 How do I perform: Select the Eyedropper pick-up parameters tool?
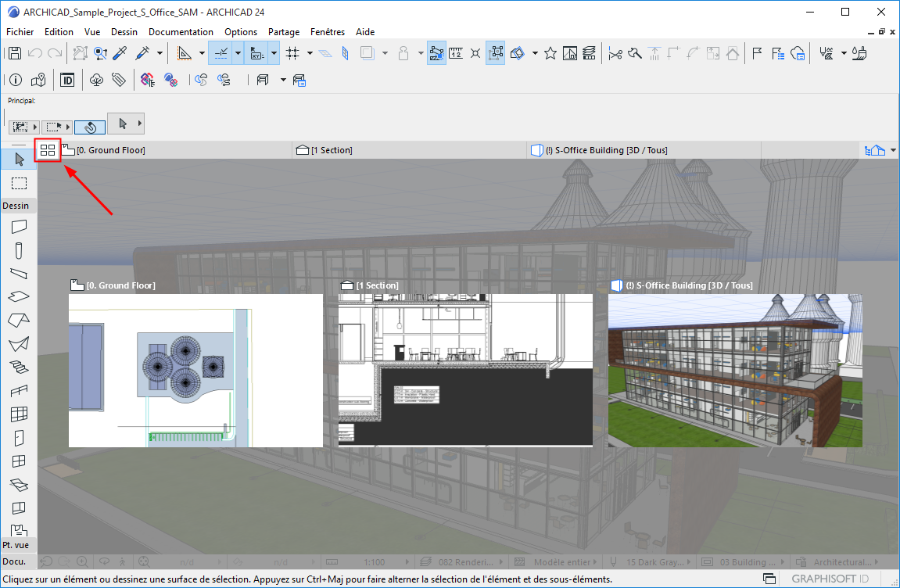[120, 53]
